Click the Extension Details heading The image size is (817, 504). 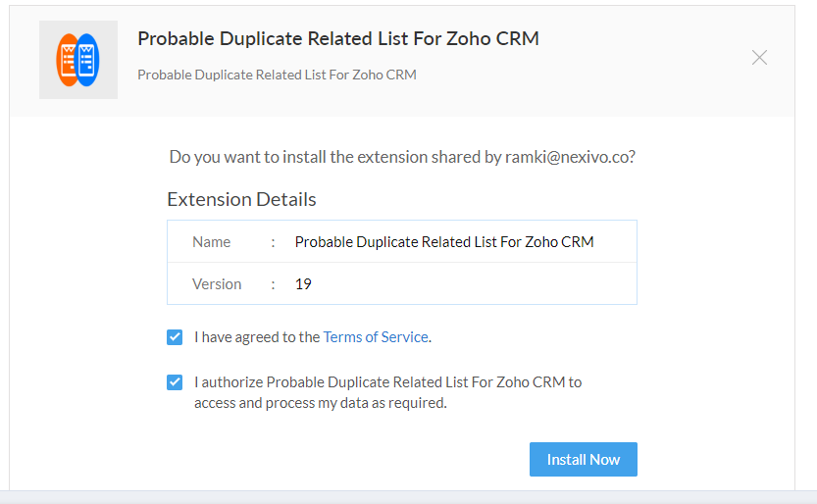pos(241,199)
